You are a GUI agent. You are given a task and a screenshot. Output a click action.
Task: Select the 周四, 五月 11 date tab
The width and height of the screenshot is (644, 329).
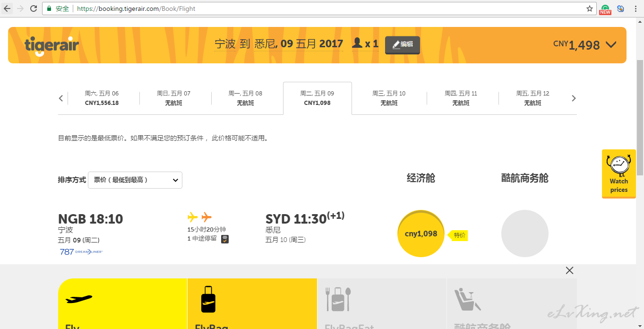point(461,98)
